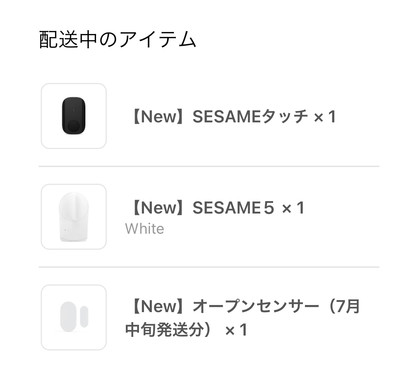The image size is (418, 382).
Task: Click the divider line above the オープンセンサー row
Action: tap(209, 267)
